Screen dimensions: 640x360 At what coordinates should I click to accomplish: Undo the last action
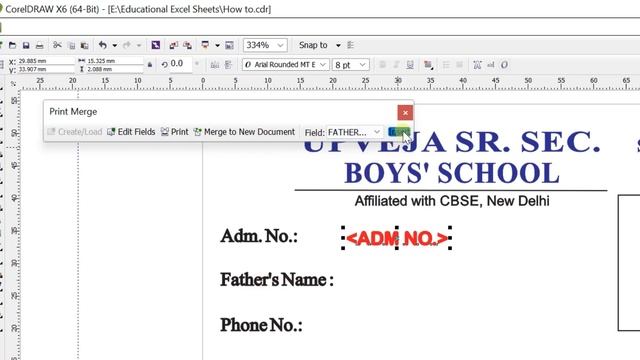coord(102,45)
